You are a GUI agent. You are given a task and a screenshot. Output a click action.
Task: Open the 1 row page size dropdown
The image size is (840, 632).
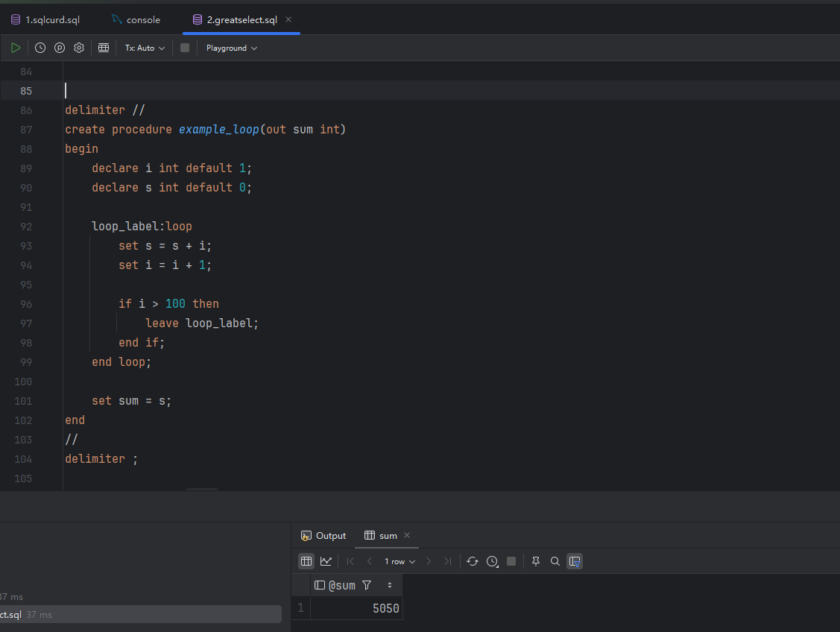tap(400, 561)
